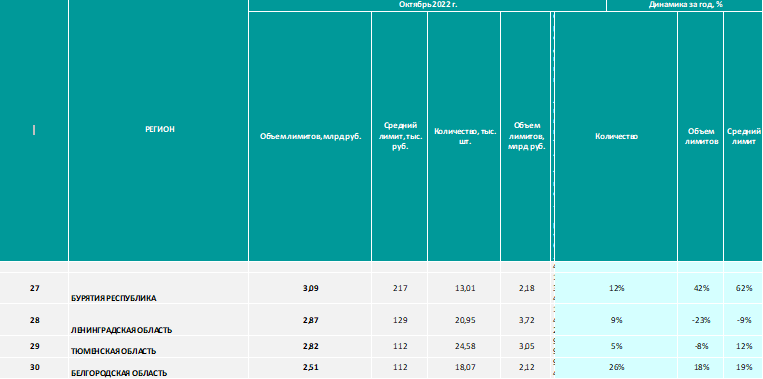This screenshot has height=379, width=763.
Task: Select row number 29 cell
Action: 34,346
